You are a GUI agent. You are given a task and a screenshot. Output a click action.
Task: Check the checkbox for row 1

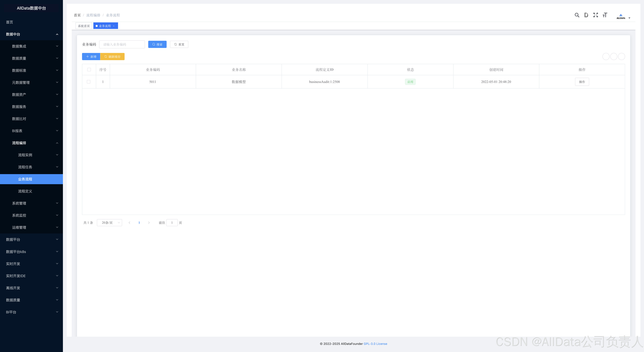88,82
